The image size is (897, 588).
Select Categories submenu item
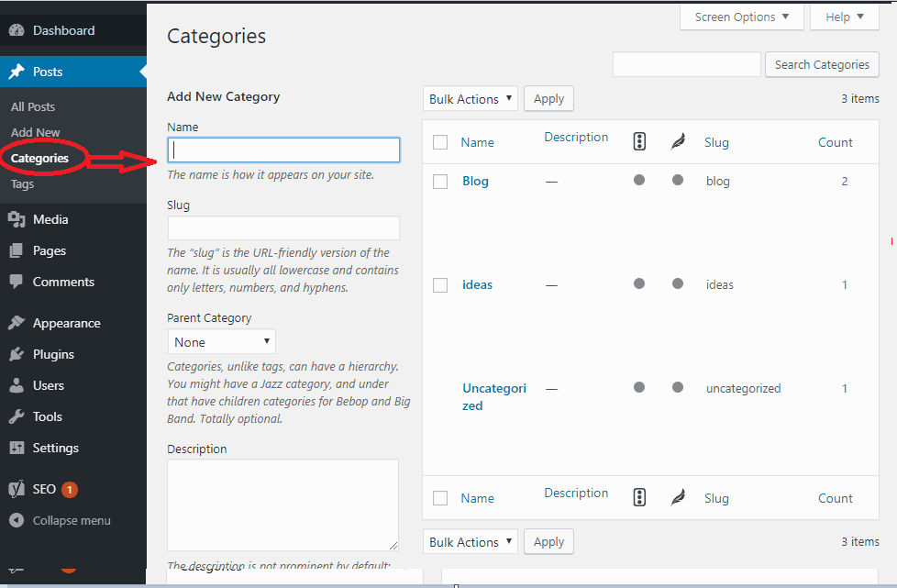[39, 158]
